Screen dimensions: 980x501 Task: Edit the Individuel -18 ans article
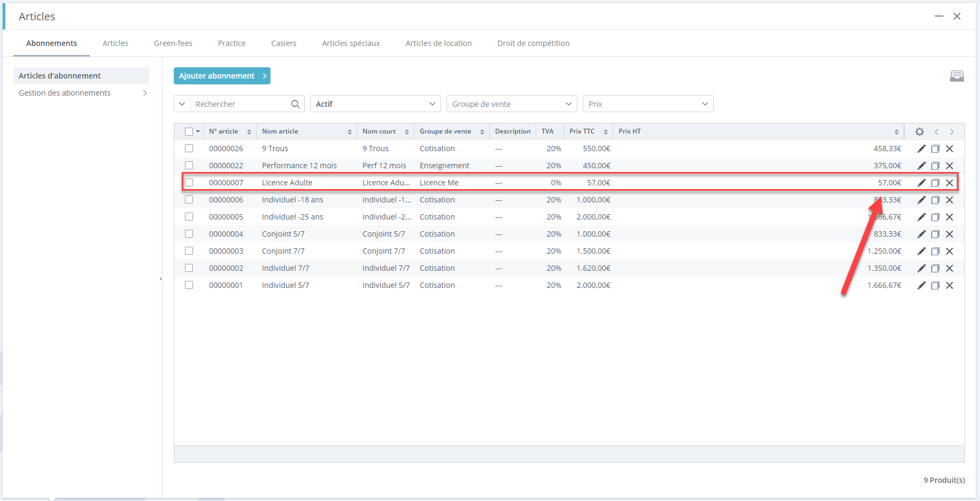[x=921, y=200]
